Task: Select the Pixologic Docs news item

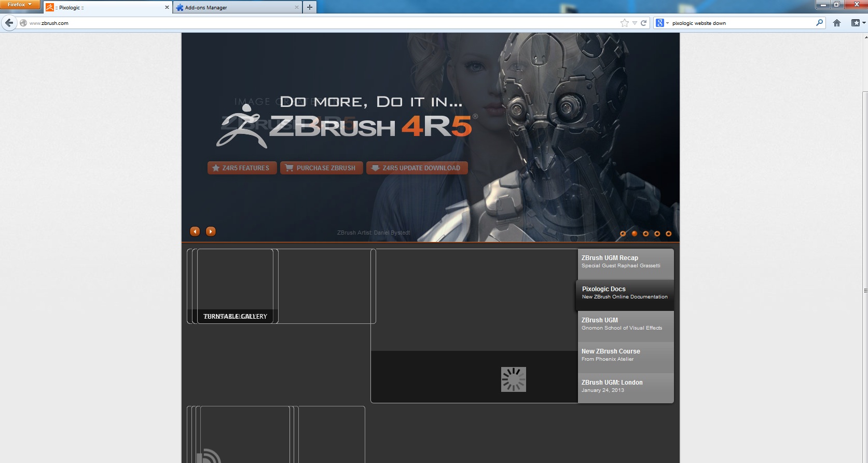Action: coord(625,295)
